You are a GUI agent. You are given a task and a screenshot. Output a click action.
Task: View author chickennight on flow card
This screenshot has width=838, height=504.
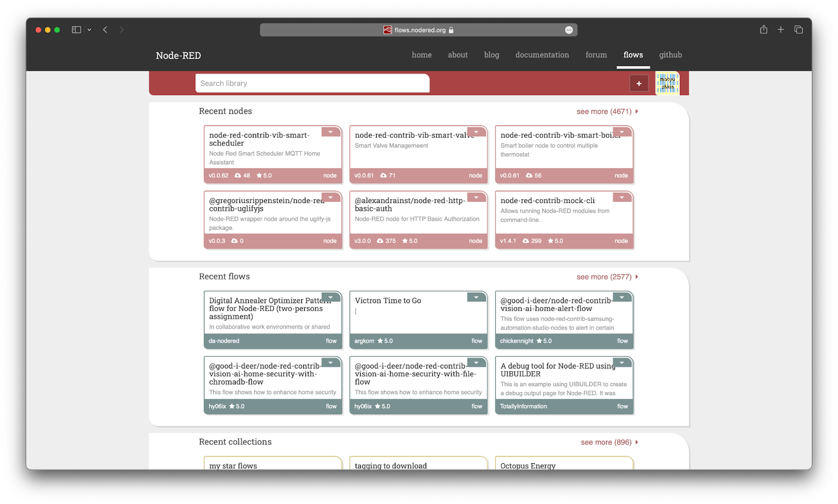pyautogui.click(x=516, y=341)
